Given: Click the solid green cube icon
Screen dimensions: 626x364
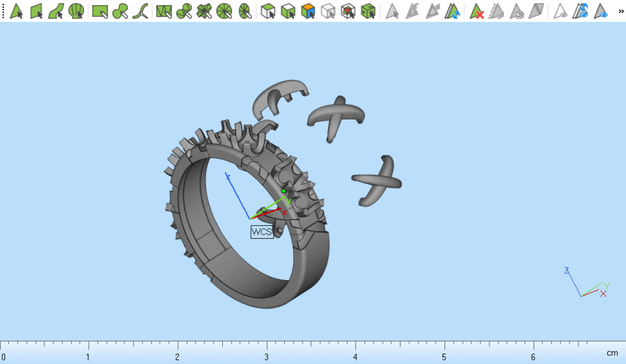Looking at the screenshot, I should 368,11.
